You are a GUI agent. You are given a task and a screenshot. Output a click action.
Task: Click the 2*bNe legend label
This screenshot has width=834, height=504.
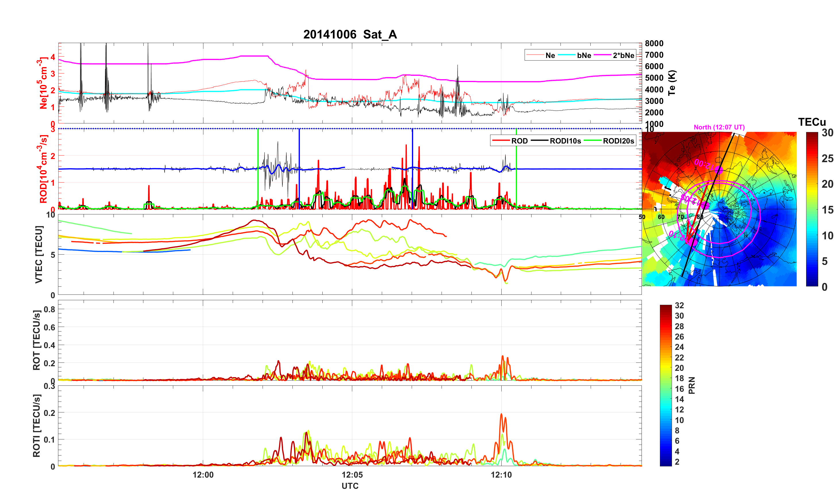(x=623, y=55)
